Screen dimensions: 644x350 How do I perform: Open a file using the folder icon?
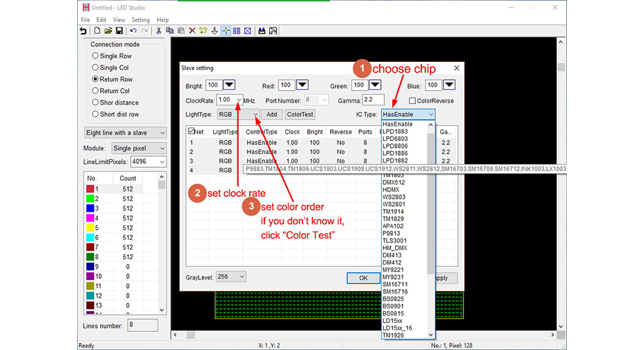108,31
